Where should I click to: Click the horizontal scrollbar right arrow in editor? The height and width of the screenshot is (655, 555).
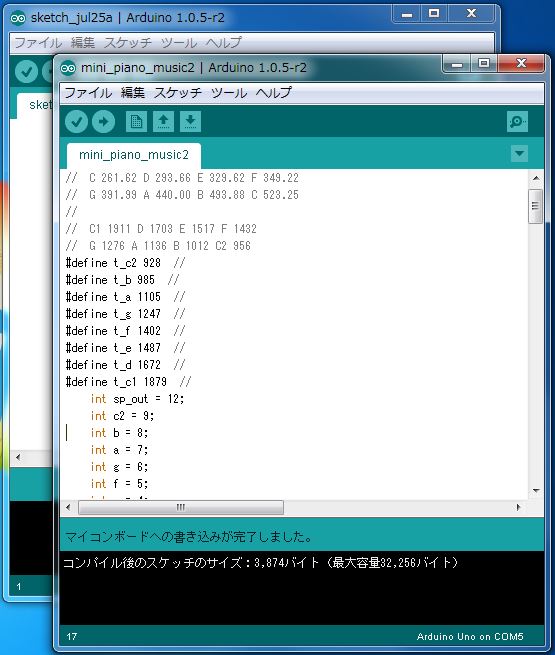(518, 507)
